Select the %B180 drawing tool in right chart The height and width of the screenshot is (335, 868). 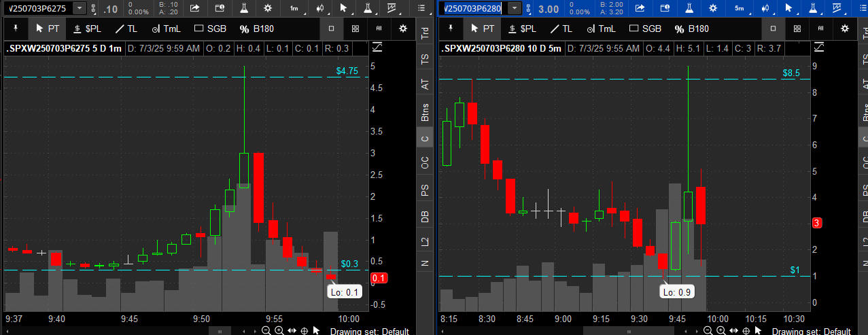coord(691,29)
